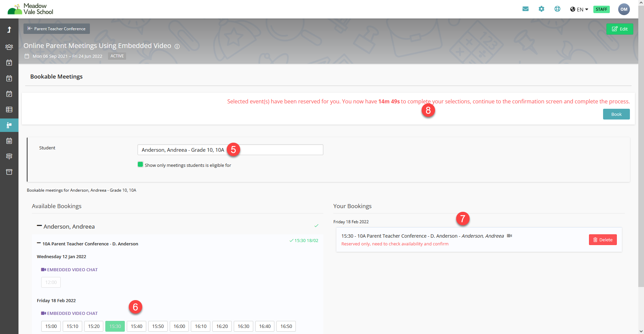
Task: Collapse 10A Parent Teacher Conference - D. Anderson
Action: pyautogui.click(x=39, y=243)
